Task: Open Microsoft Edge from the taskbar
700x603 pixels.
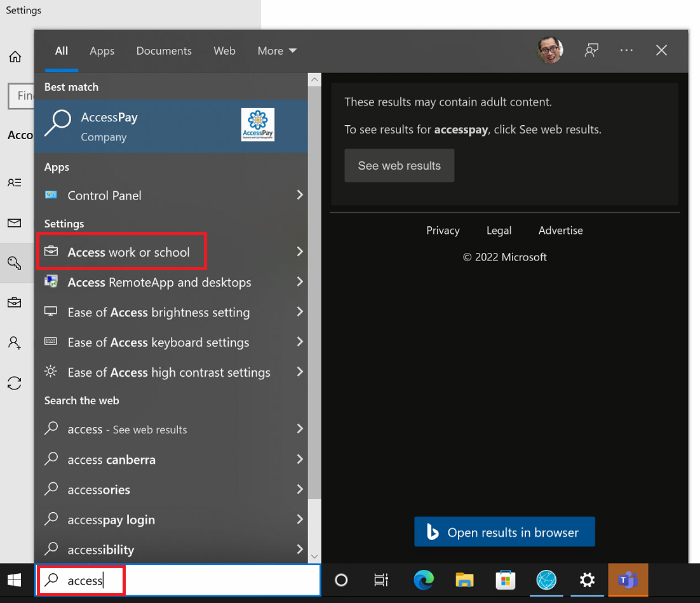Action: (424, 579)
